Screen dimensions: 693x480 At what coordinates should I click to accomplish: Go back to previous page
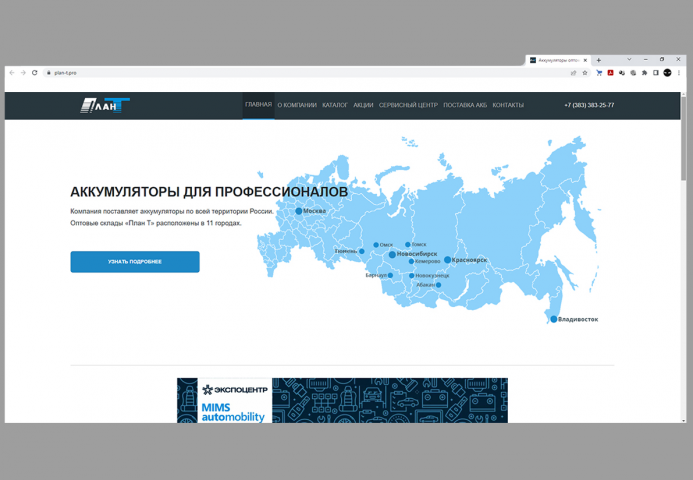pyautogui.click(x=12, y=72)
